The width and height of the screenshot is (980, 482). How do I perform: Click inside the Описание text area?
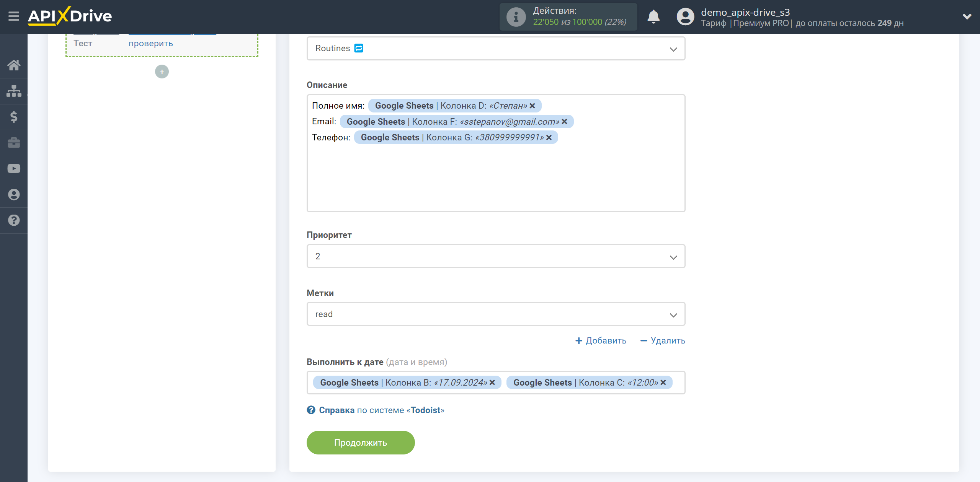pos(496,176)
